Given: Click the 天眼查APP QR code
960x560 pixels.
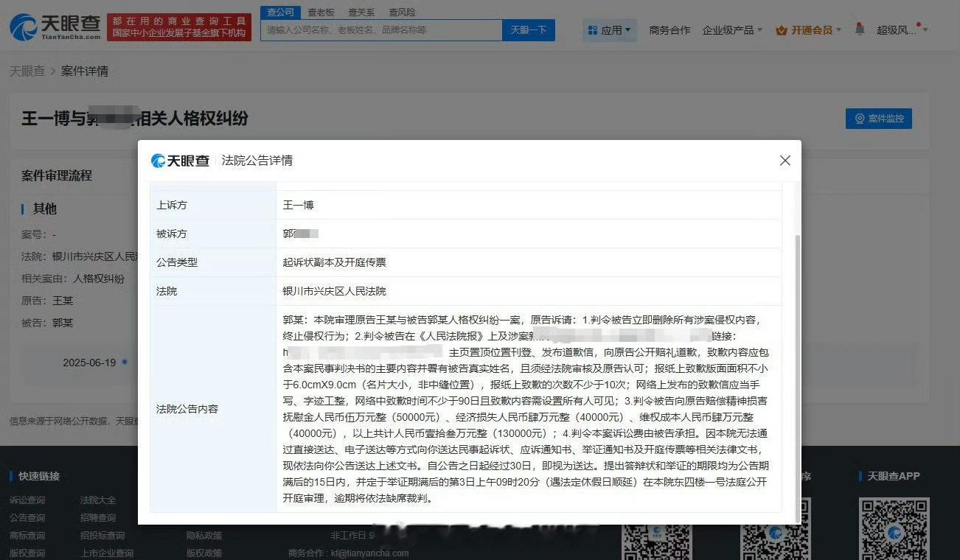Looking at the screenshot, I should pos(895,529).
